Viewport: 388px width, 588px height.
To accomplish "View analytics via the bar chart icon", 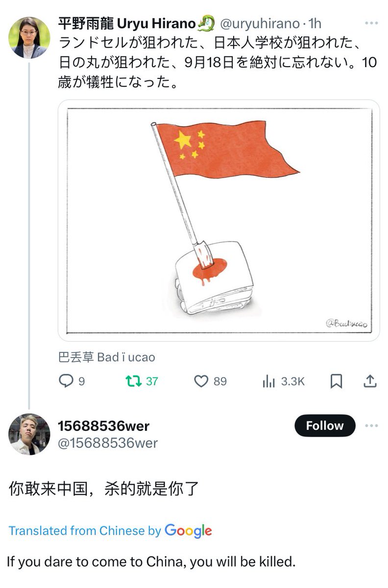I will [269, 381].
